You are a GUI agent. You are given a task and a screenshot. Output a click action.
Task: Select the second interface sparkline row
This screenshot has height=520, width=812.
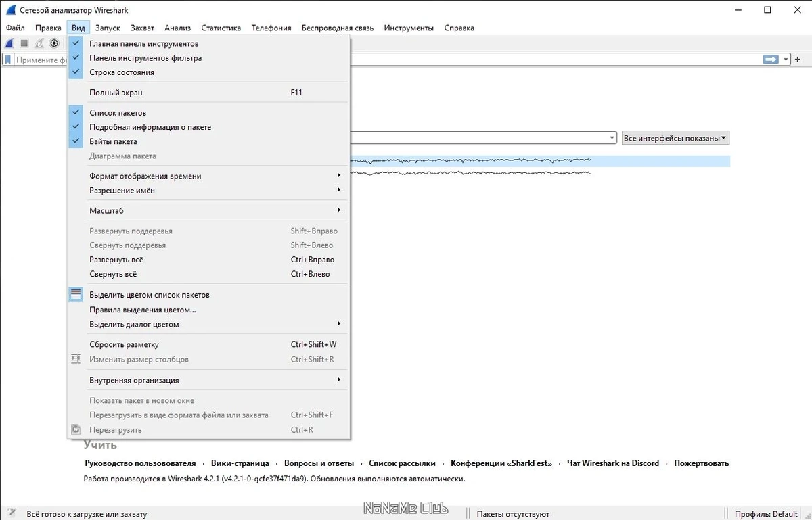point(540,173)
